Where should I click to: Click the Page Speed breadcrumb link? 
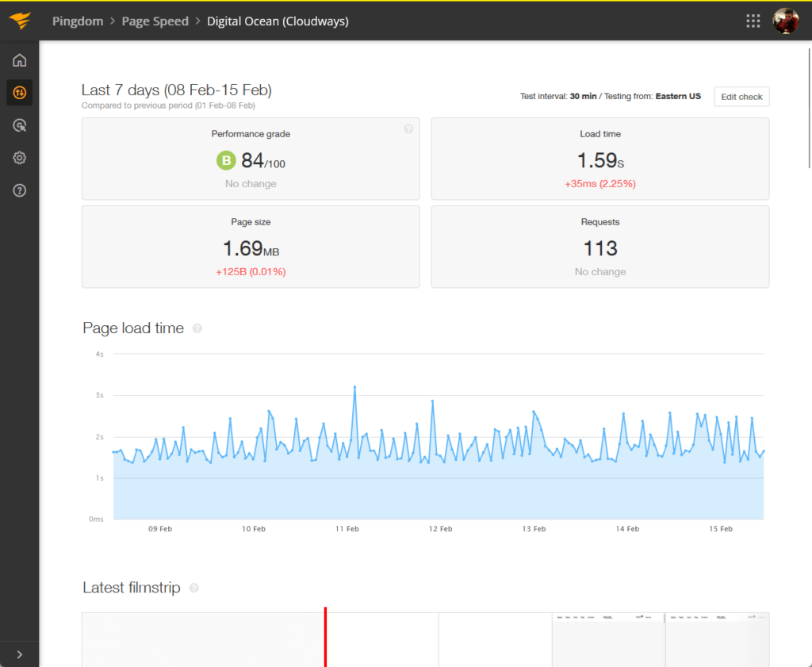click(x=155, y=21)
